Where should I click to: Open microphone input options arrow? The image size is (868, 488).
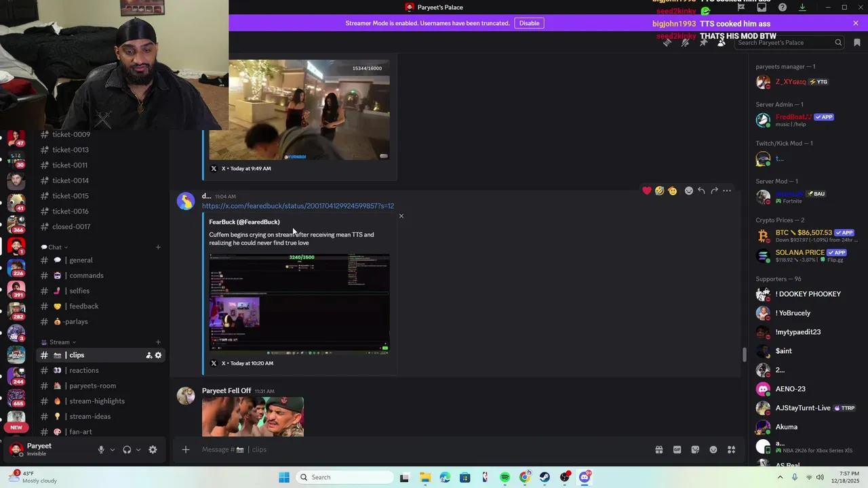click(x=113, y=450)
